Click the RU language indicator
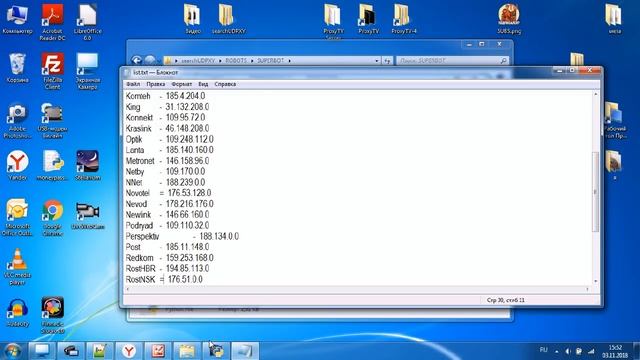640x360 pixels. pyautogui.click(x=543, y=350)
